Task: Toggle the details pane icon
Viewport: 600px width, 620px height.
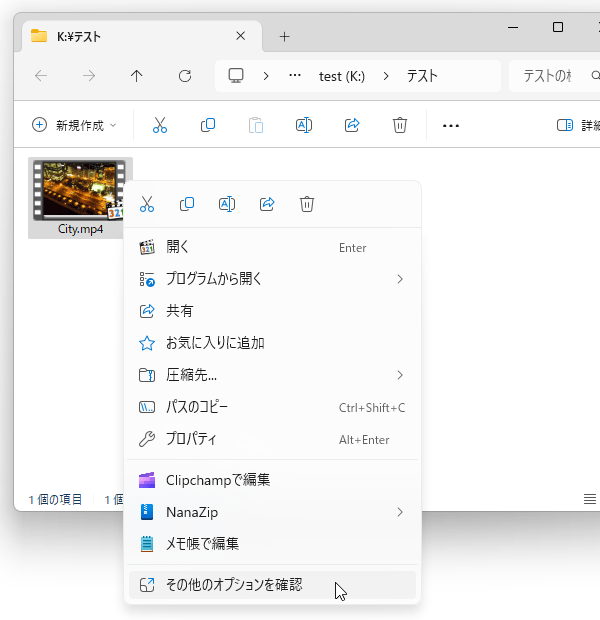Action: coord(564,125)
